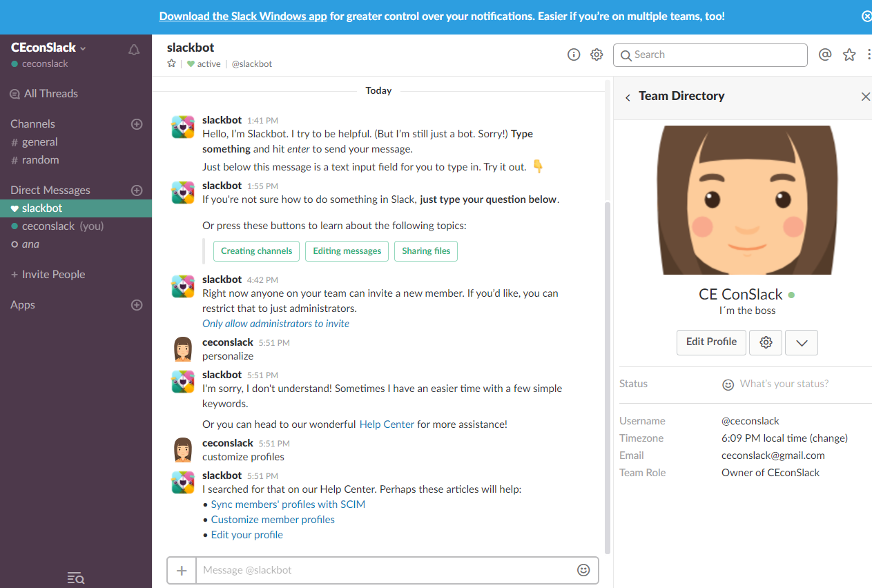Open conversation settings gear icon
Screen dimensions: 872x588
click(x=597, y=55)
